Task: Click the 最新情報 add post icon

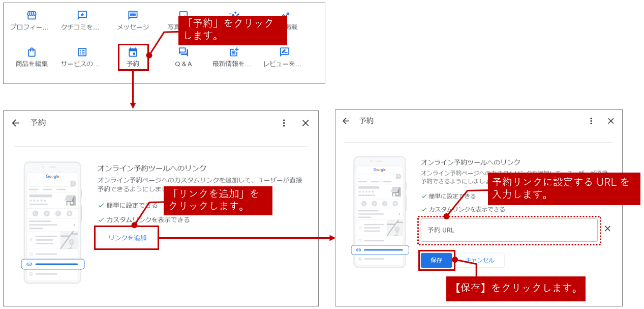Action: (234, 52)
